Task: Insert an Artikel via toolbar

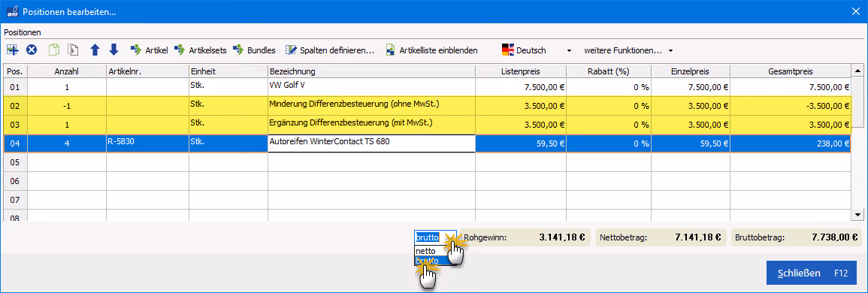Action: pyautogui.click(x=149, y=50)
